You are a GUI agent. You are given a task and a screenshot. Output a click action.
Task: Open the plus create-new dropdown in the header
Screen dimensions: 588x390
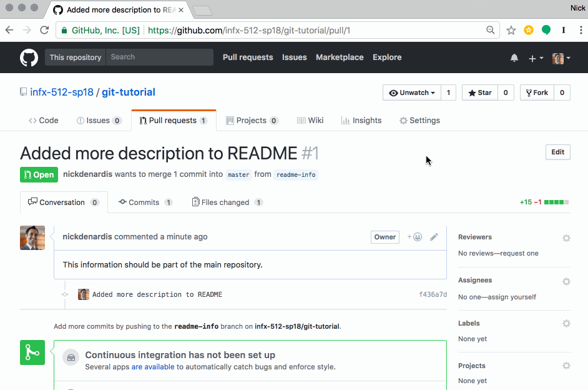click(x=535, y=57)
